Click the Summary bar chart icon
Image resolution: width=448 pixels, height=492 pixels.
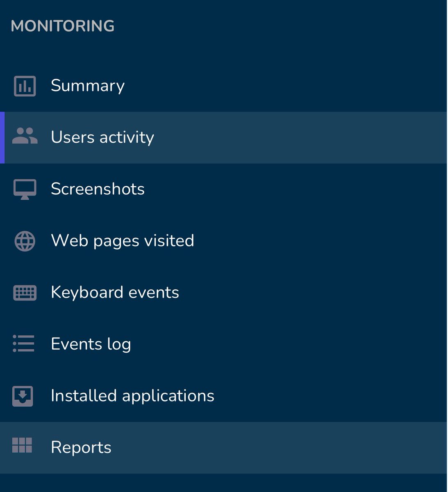(25, 86)
